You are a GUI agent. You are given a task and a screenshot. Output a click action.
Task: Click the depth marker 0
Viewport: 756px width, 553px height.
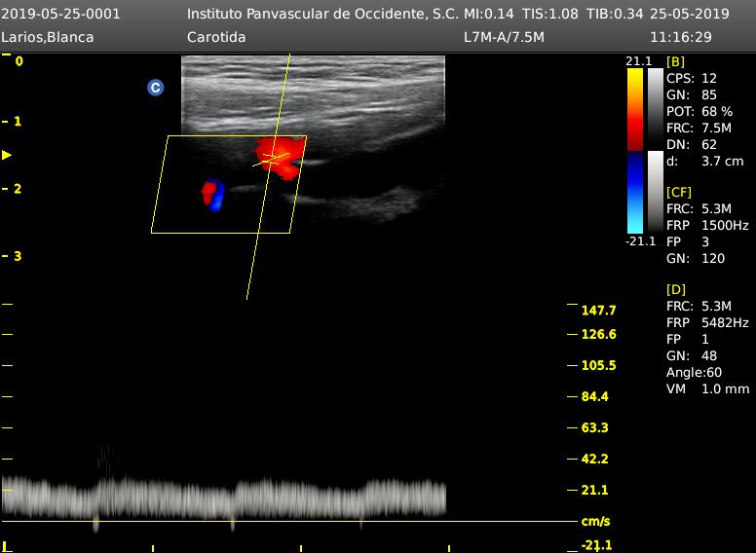pos(19,61)
